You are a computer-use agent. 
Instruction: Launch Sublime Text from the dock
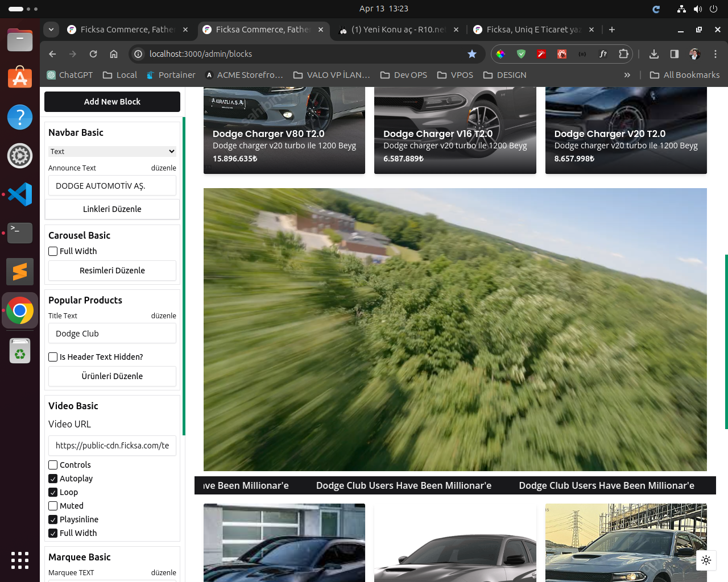20,272
